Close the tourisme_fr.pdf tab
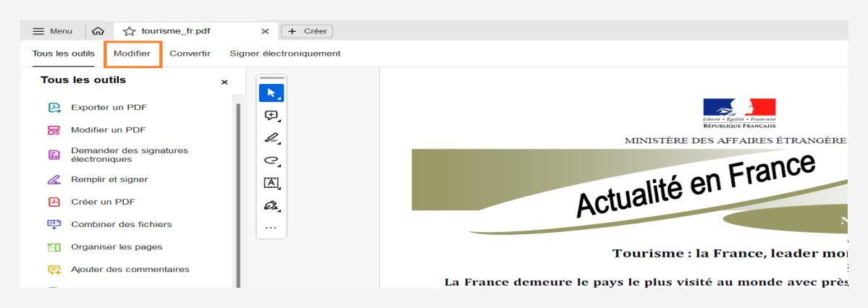 click(265, 32)
